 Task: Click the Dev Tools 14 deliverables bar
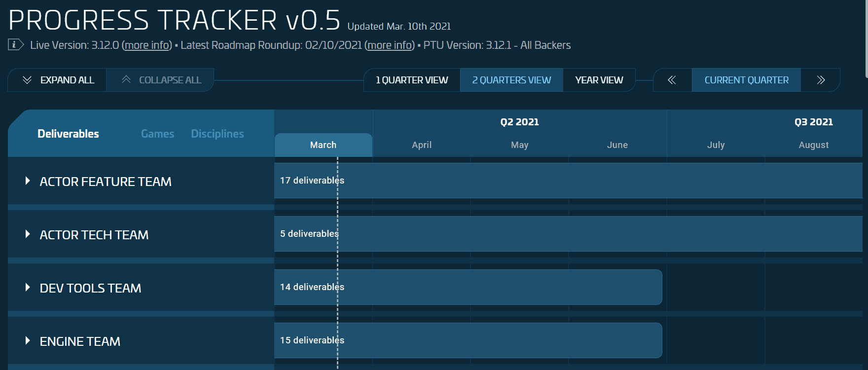coord(468,287)
